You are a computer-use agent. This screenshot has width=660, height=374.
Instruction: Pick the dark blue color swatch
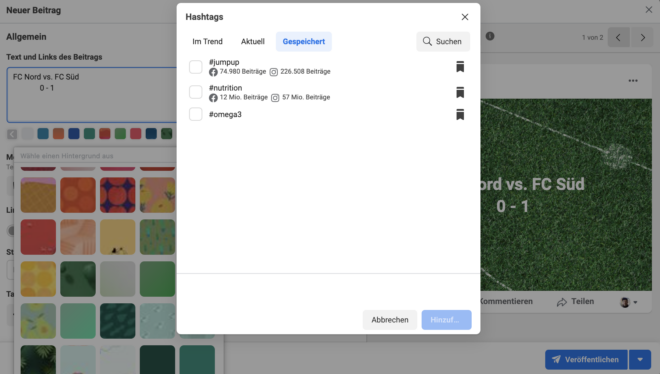pos(74,134)
